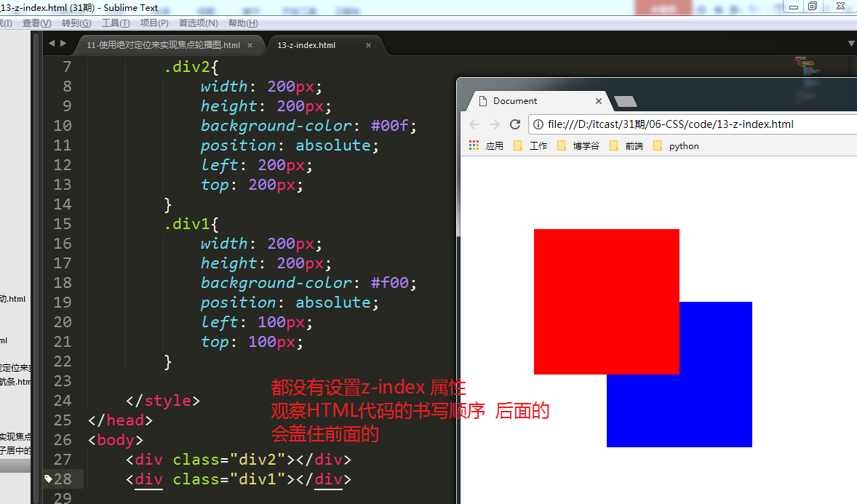Close the Document browser tab
This screenshot has width=857, height=504.
click(599, 101)
